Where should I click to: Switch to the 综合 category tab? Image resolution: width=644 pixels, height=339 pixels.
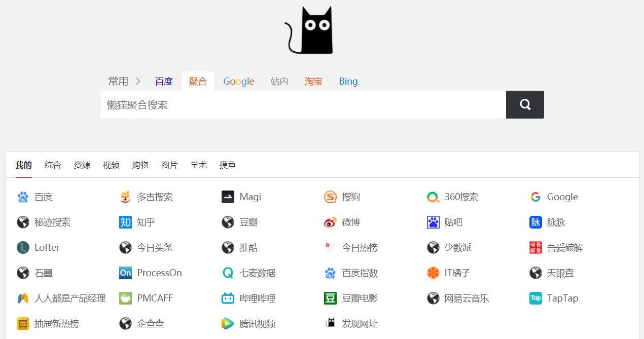tap(53, 165)
